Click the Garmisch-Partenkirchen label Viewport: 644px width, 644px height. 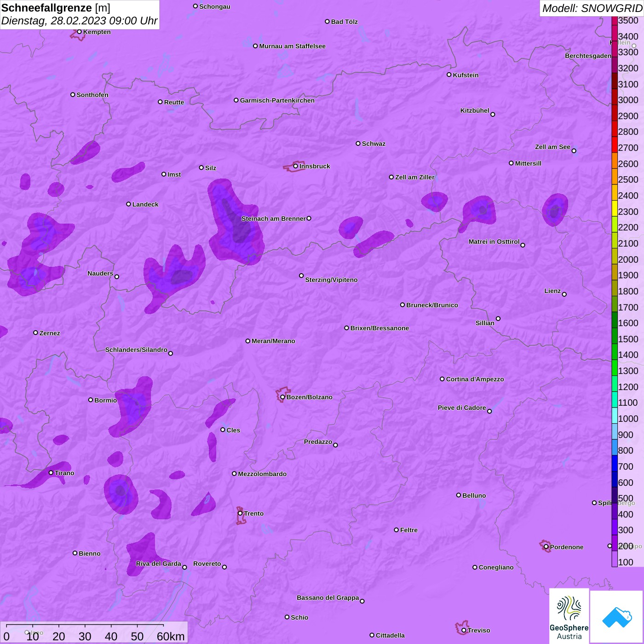pos(277,100)
